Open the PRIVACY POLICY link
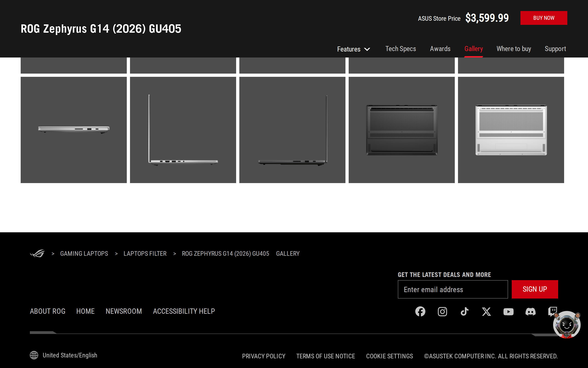Screen dimensions: 588x368 [x=263, y=356]
